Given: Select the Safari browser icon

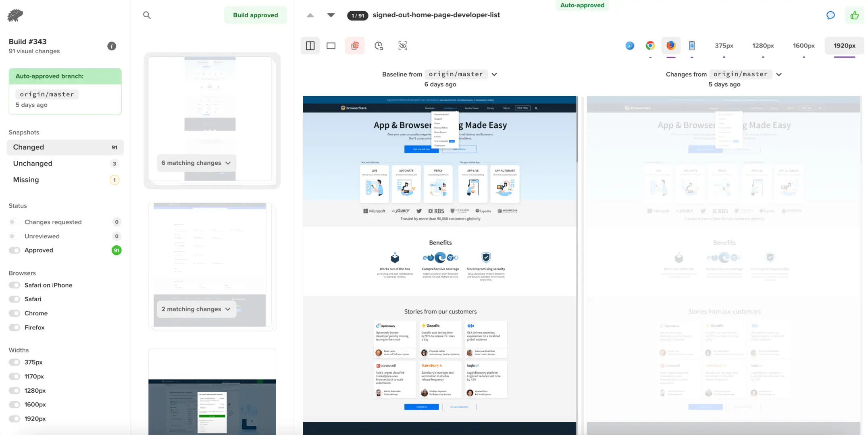Looking at the screenshot, I should point(630,46).
